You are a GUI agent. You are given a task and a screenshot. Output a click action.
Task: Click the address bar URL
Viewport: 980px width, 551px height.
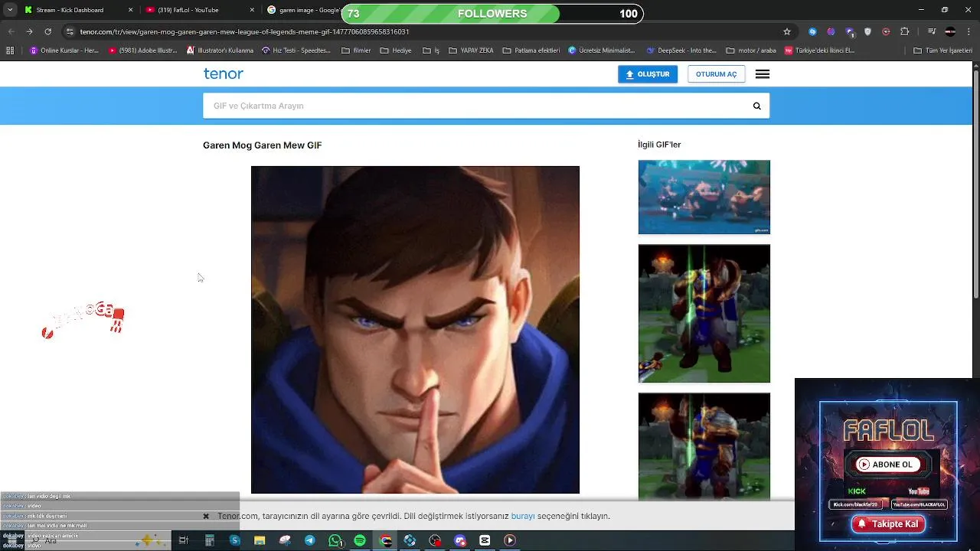244,31
